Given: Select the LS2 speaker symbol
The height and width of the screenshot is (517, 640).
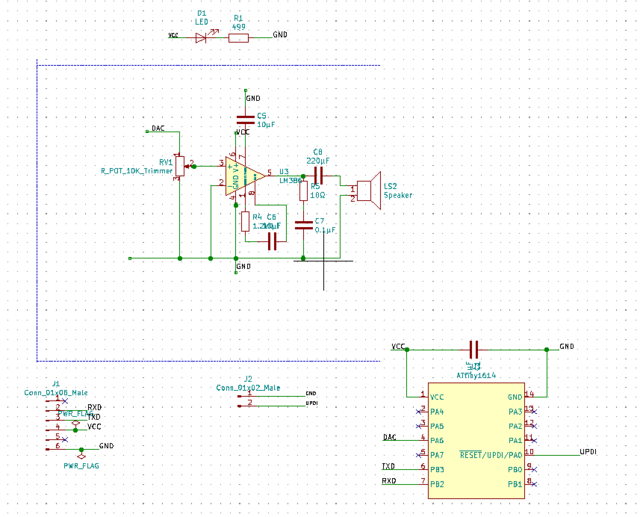Looking at the screenshot, I should [x=369, y=191].
